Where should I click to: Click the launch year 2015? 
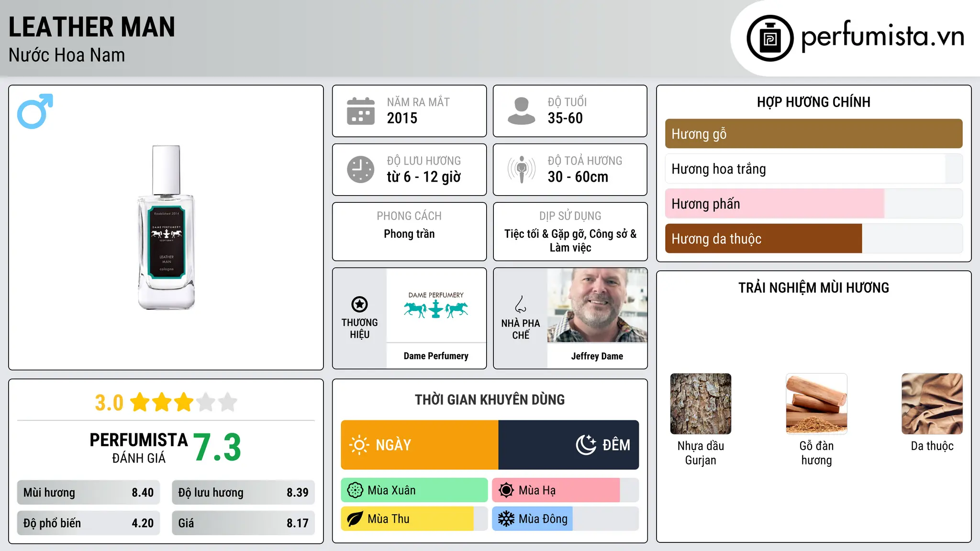click(402, 118)
